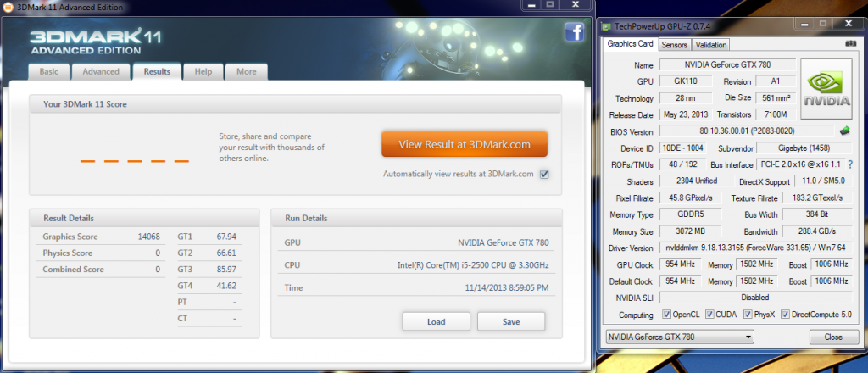Click the NVIDIA logo in GPU-Z

[x=826, y=90]
